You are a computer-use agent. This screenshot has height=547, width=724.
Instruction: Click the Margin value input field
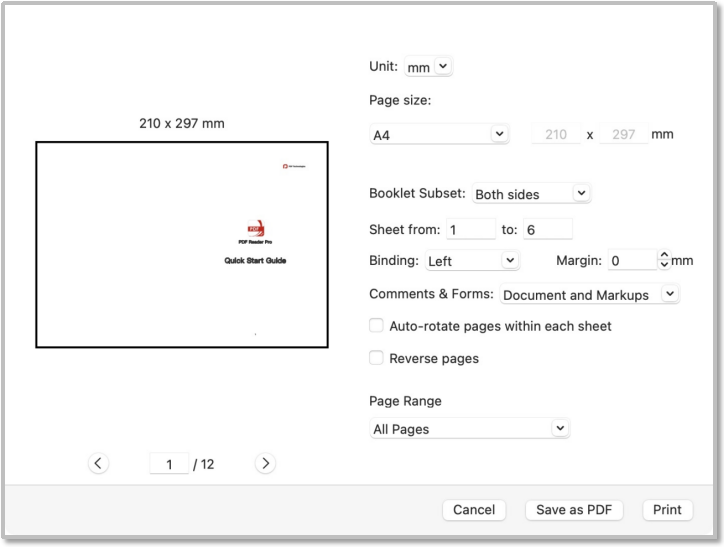click(632, 261)
